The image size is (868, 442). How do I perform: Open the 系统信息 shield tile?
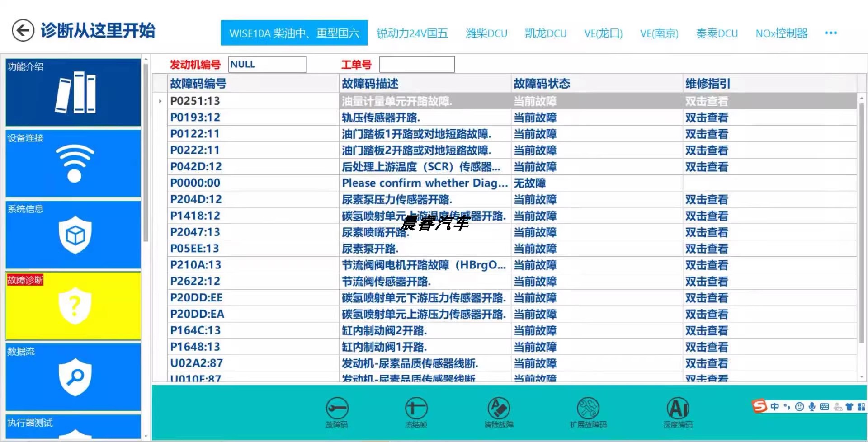click(x=73, y=235)
